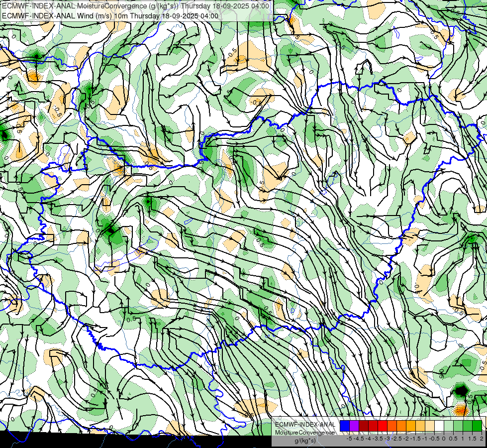Pick the bright red swatch between -3.5 and -3
This screenshot has height=448, width=487.
pos(383,426)
